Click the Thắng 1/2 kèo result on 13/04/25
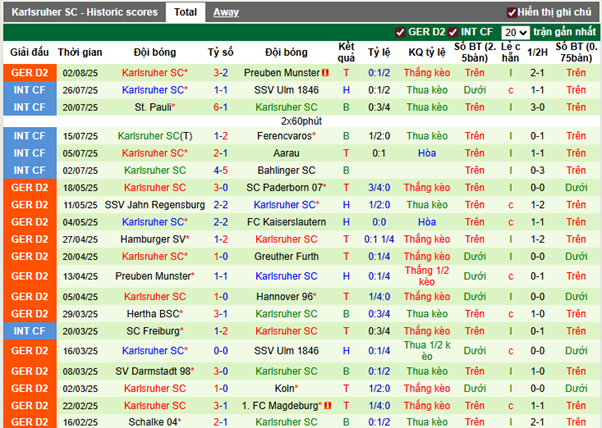Screen dimensions: 602x428 (427, 276)
